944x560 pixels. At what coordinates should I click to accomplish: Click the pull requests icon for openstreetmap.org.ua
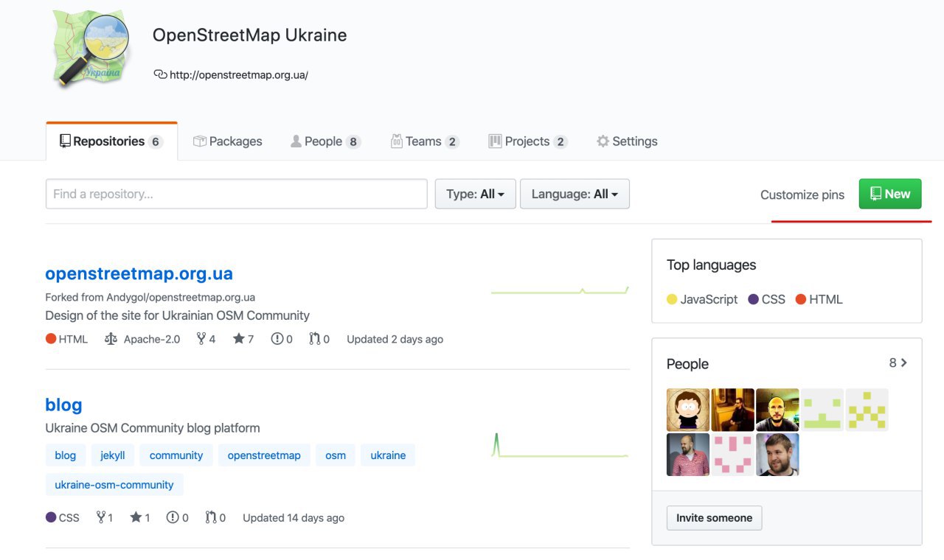(x=315, y=339)
